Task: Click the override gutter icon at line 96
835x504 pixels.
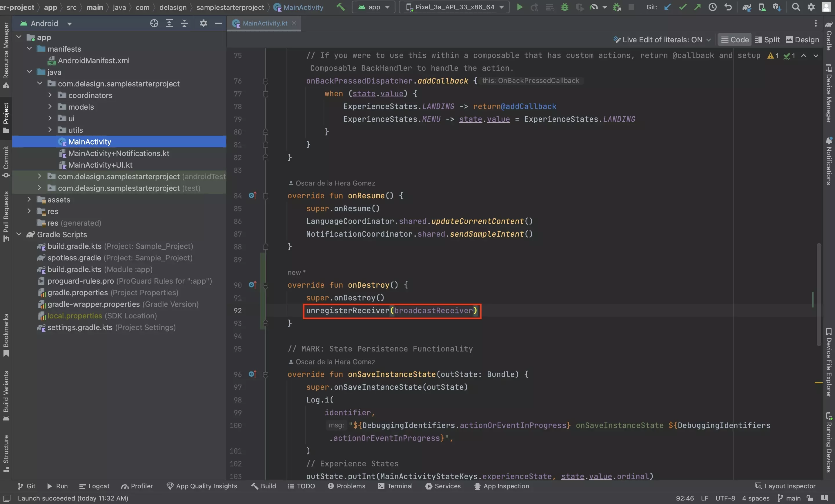Action: (x=253, y=374)
